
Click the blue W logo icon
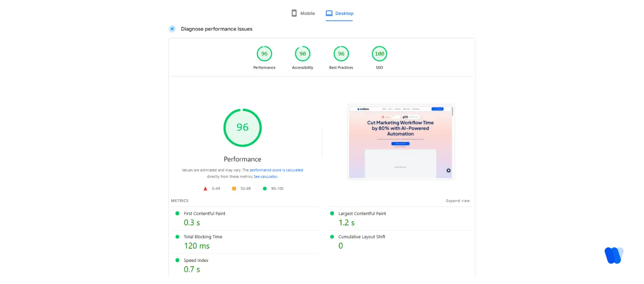tap(614, 255)
